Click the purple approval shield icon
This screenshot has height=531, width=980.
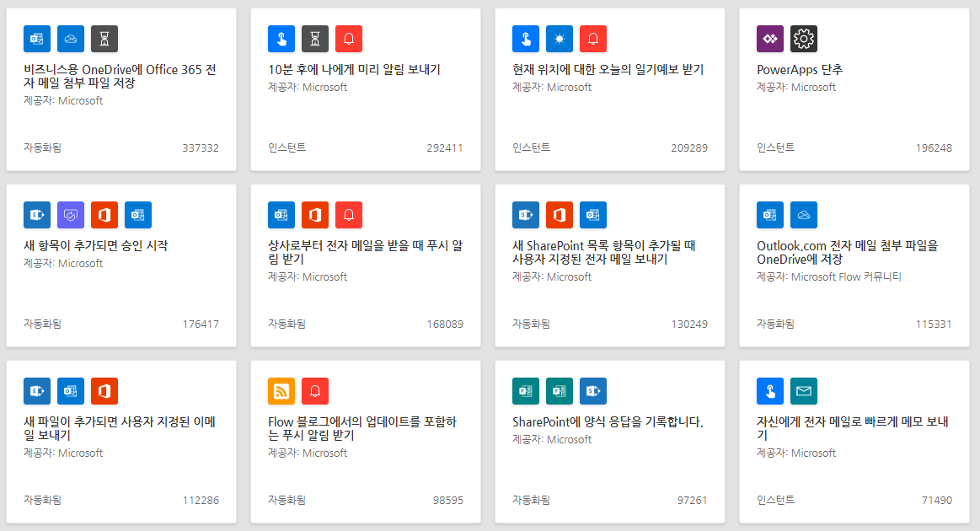click(x=71, y=215)
